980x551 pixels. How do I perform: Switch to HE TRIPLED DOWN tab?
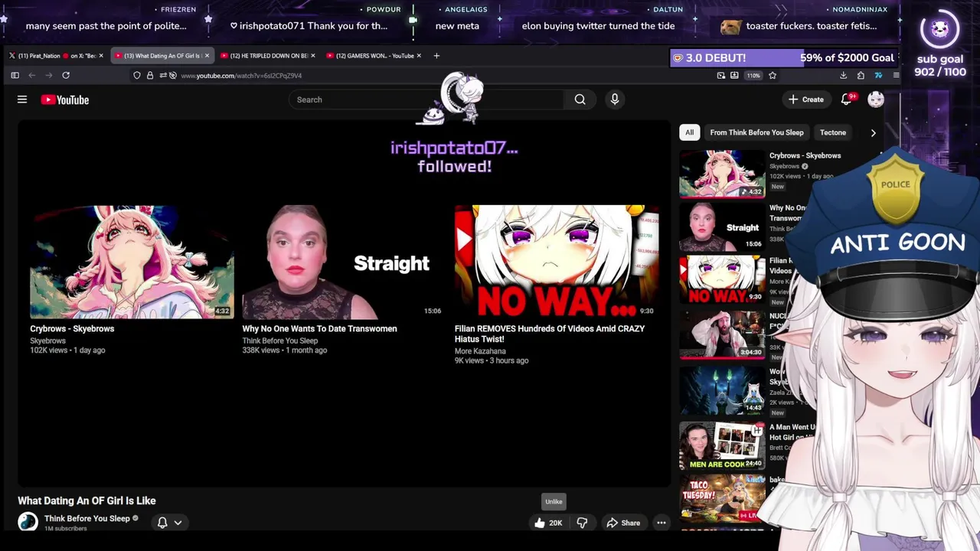[267, 55]
